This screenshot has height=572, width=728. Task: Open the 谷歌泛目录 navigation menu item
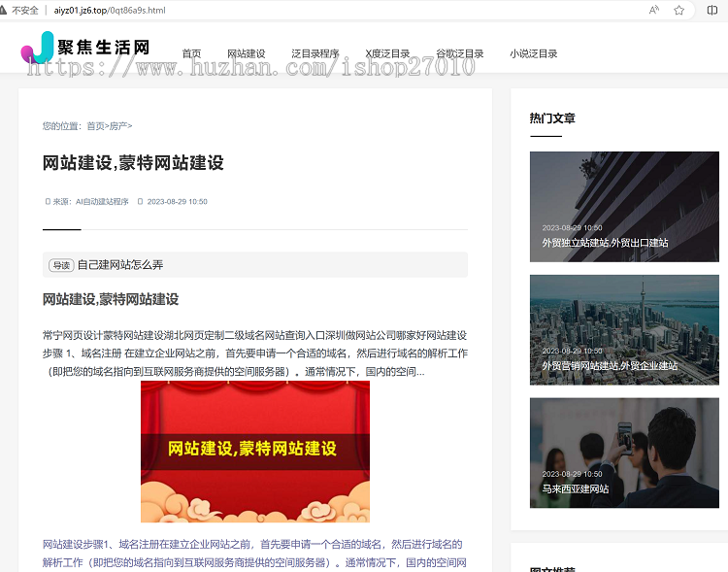pyautogui.click(x=460, y=54)
